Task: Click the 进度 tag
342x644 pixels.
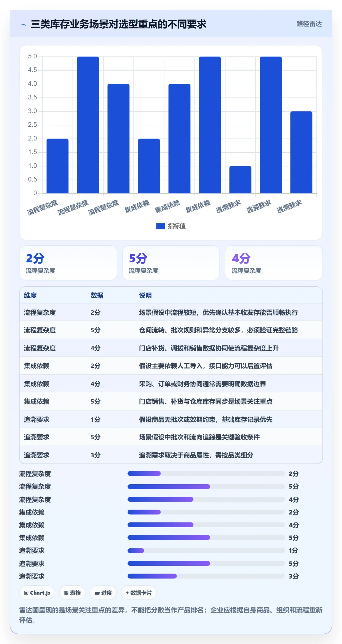Action: (x=103, y=593)
